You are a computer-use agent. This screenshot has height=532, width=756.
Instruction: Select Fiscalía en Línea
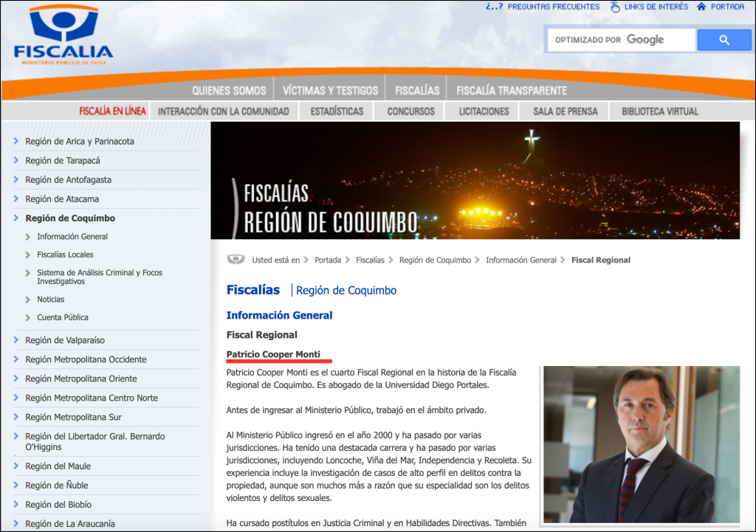pos(112,111)
